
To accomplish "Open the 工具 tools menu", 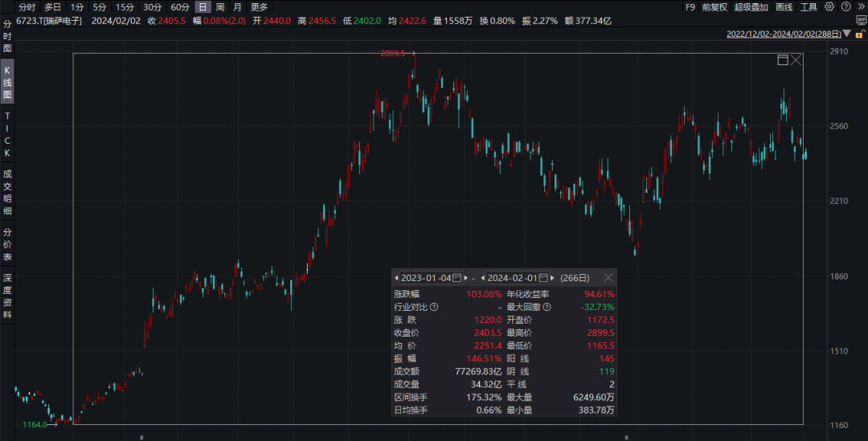I will 809,7.
